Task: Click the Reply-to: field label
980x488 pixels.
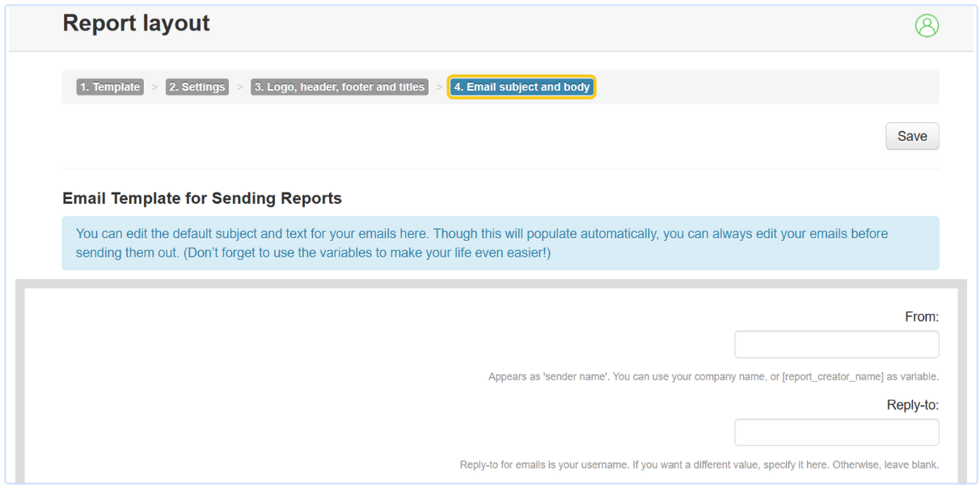Action: (x=912, y=405)
